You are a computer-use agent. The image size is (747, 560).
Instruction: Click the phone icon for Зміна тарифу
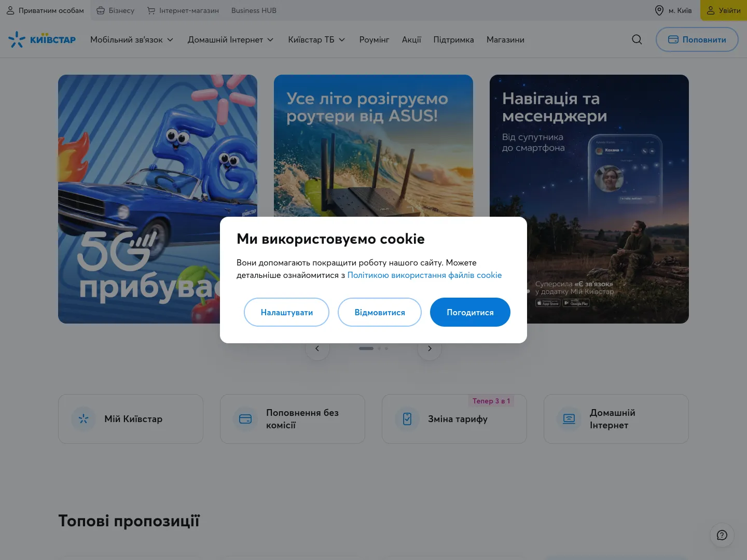click(x=407, y=419)
